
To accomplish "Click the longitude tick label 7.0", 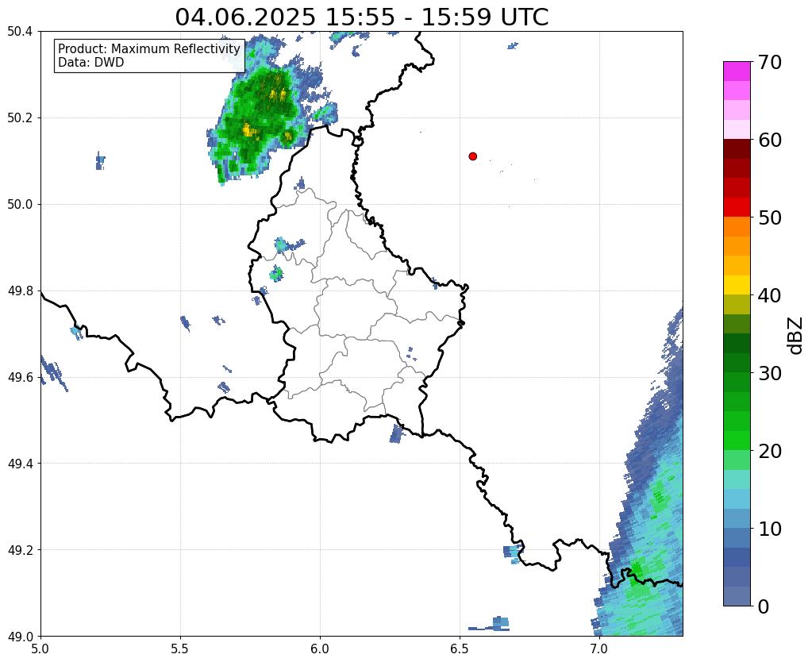I will coord(600,649).
